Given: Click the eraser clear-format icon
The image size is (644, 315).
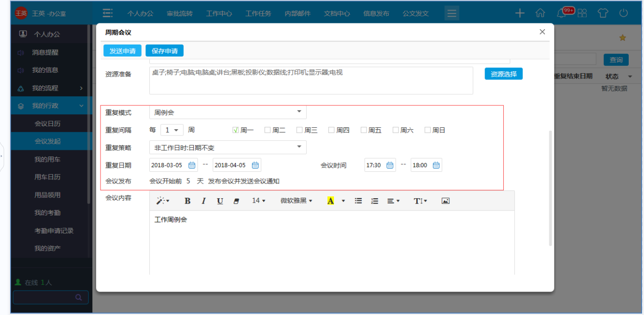Looking at the screenshot, I should 236,201.
